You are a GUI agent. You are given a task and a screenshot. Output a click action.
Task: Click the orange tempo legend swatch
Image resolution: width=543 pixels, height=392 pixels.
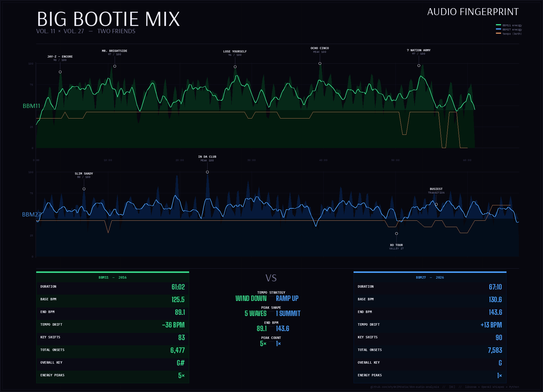click(498, 33)
